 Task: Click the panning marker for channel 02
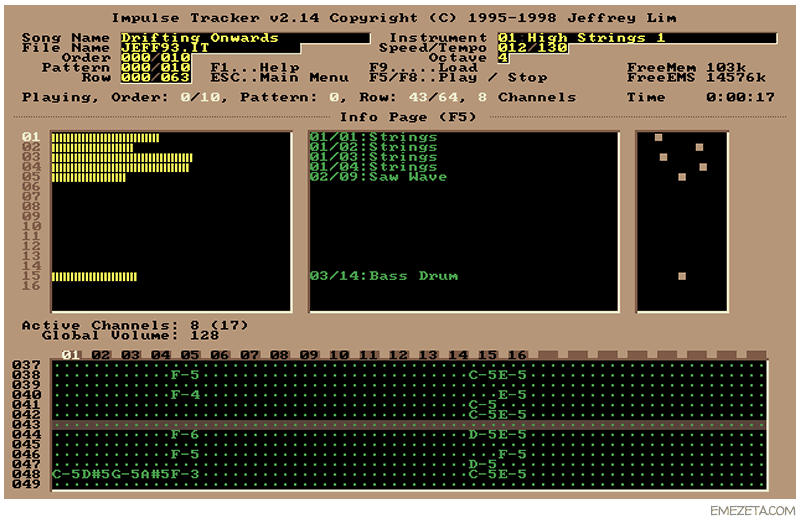[x=699, y=147]
